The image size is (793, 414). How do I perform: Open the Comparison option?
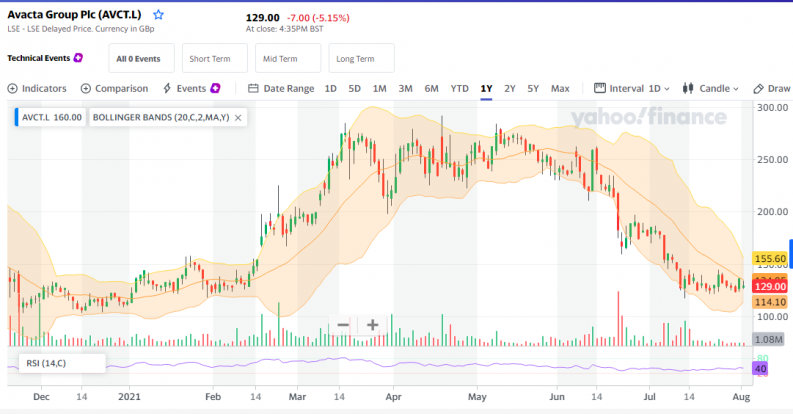coord(114,88)
